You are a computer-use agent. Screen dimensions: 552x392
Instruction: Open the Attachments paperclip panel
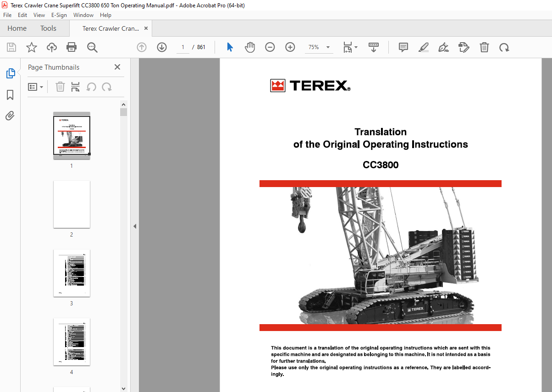(x=10, y=116)
